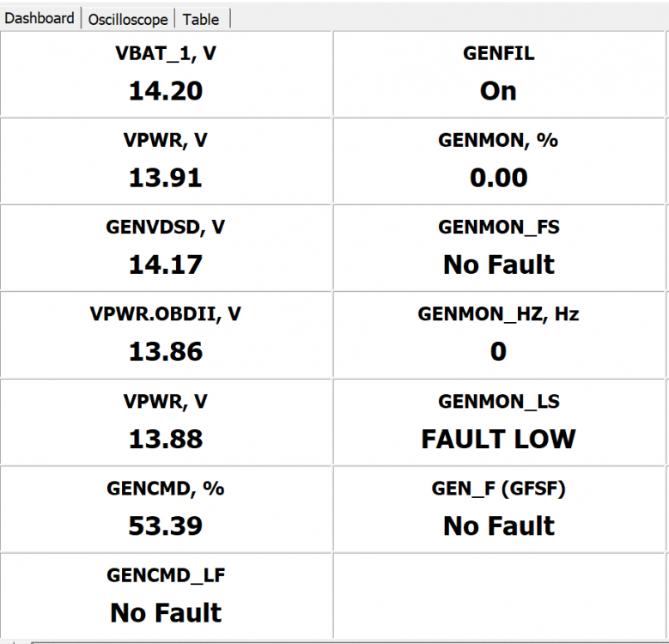
Task: Select the VPWR cell showing 13.91
Action: point(166,161)
